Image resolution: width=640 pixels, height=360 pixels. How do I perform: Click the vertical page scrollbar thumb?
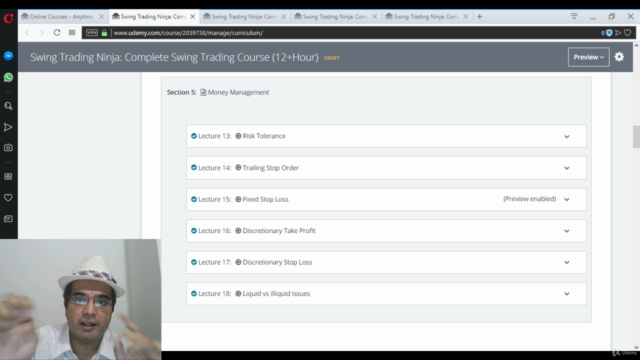pos(636,136)
